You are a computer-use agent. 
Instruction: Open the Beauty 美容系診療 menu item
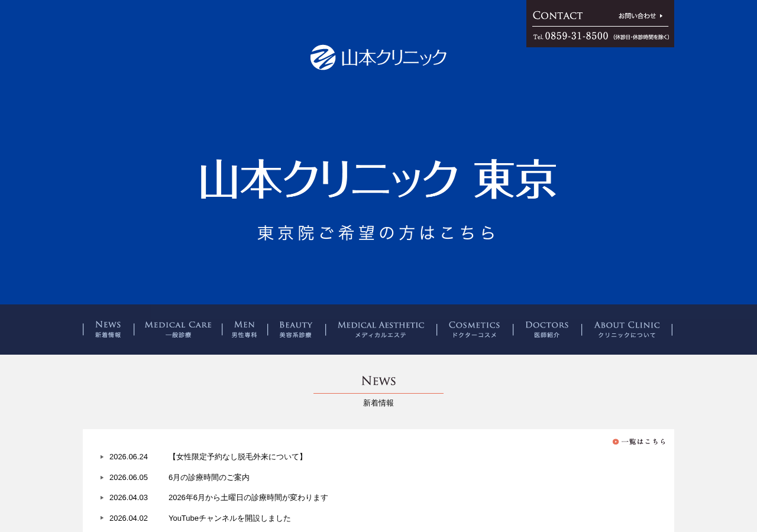pos(296,329)
